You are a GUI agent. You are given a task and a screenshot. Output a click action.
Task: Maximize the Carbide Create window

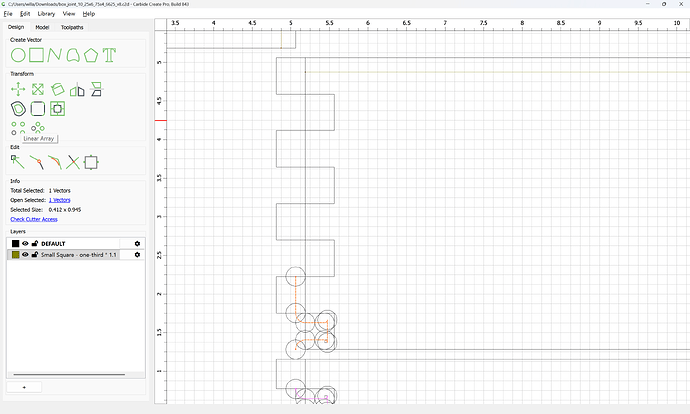[x=664, y=4]
